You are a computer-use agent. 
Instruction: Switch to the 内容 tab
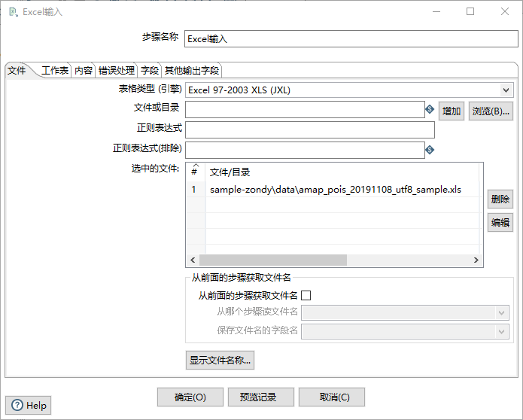84,71
